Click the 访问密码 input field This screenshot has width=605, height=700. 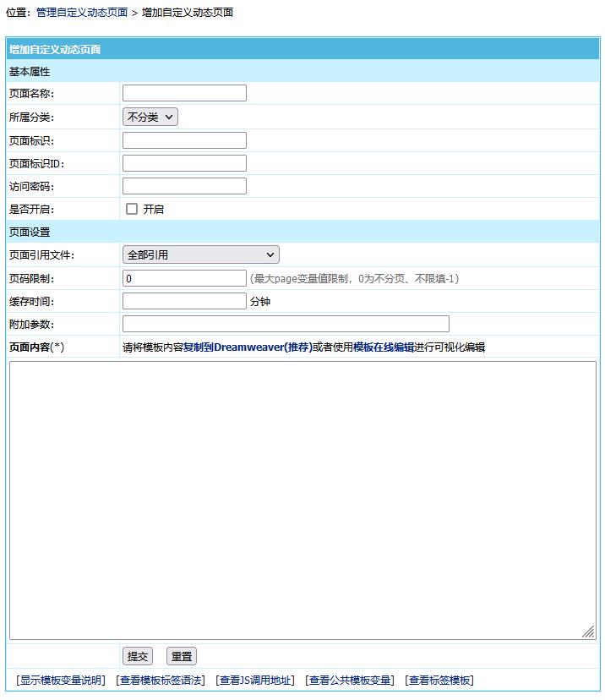(x=184, y=186)
